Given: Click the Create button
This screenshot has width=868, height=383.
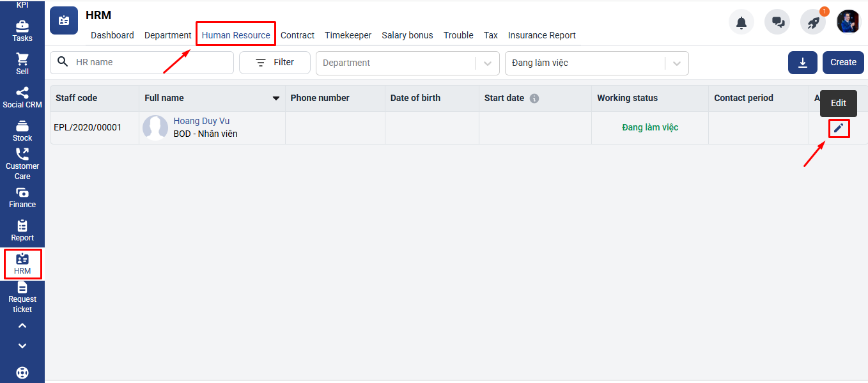Looking at the screenshot, I should tap(843, 63).
